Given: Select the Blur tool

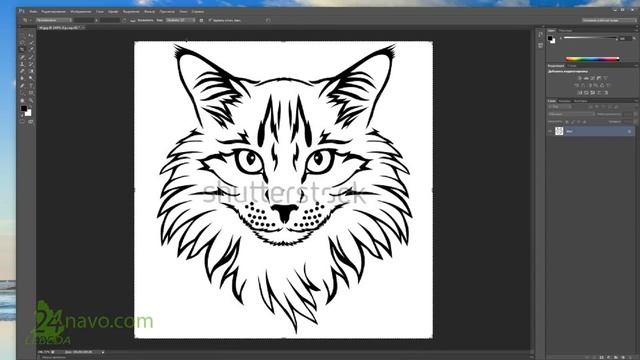Looking at the screenshot, I should coord(22,78).
